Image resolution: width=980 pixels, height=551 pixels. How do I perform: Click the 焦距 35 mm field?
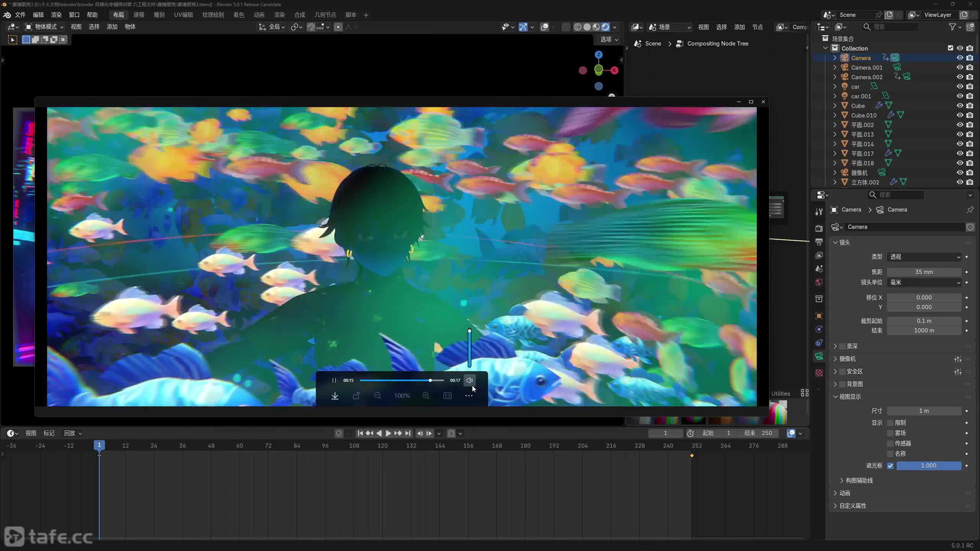coord(924,272)
